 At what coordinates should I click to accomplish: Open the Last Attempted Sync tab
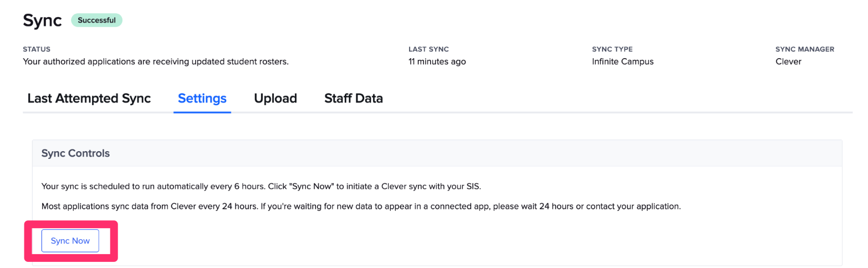point(89,99)
